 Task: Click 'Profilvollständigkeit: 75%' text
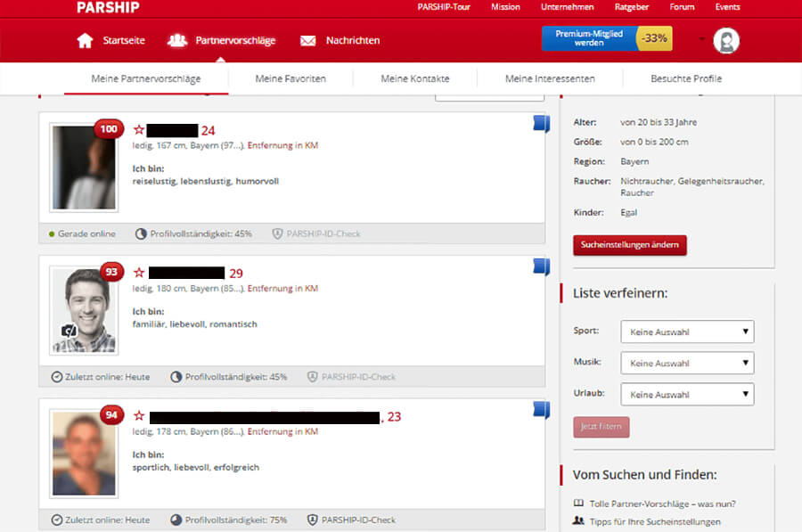[236, 520]
